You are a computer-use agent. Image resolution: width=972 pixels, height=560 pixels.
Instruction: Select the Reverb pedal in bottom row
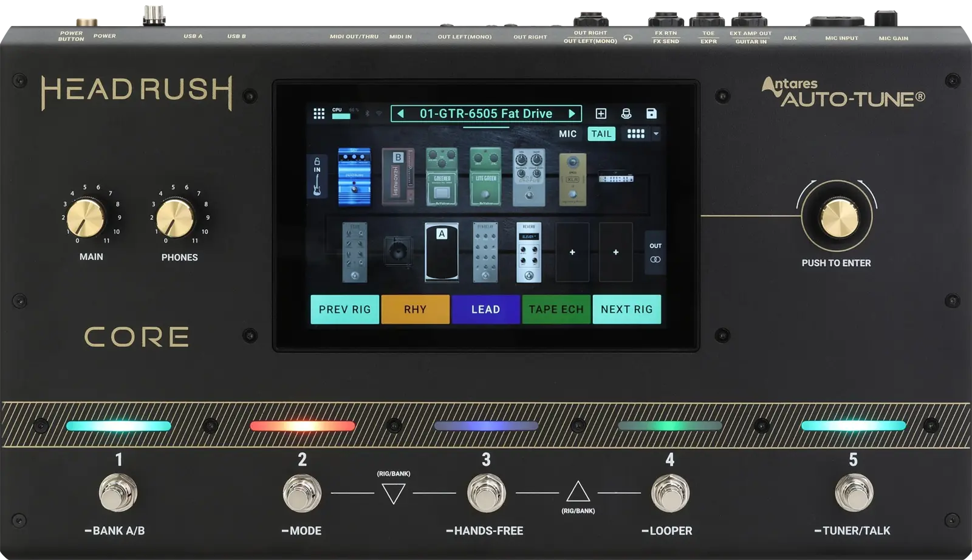pos(529,252)
